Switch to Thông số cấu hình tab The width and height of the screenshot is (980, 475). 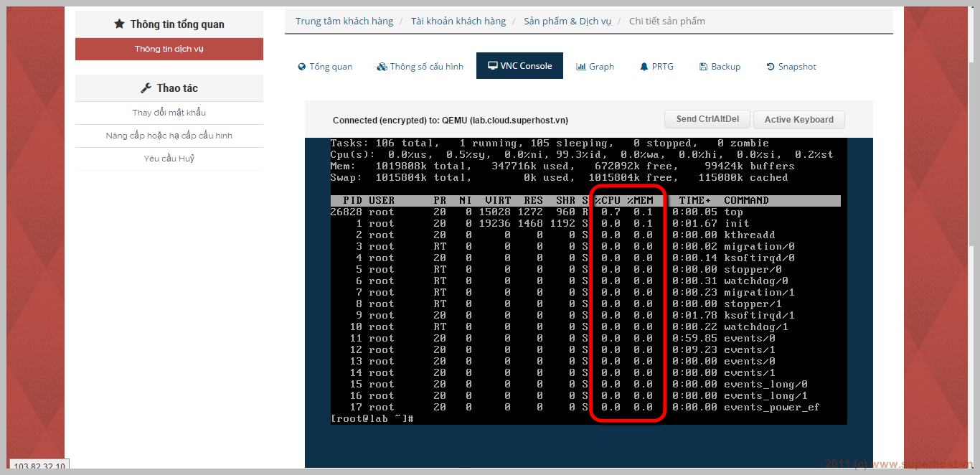(420, 66)
